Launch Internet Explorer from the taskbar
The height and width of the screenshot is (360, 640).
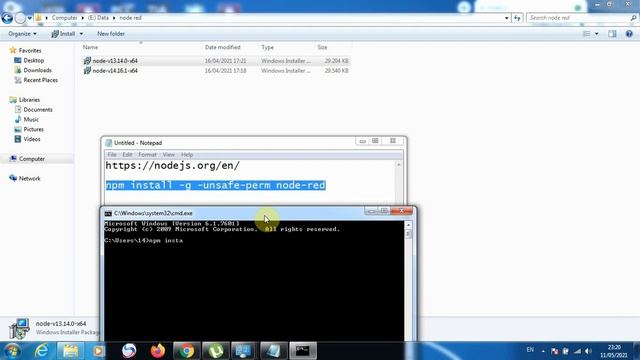41,351
